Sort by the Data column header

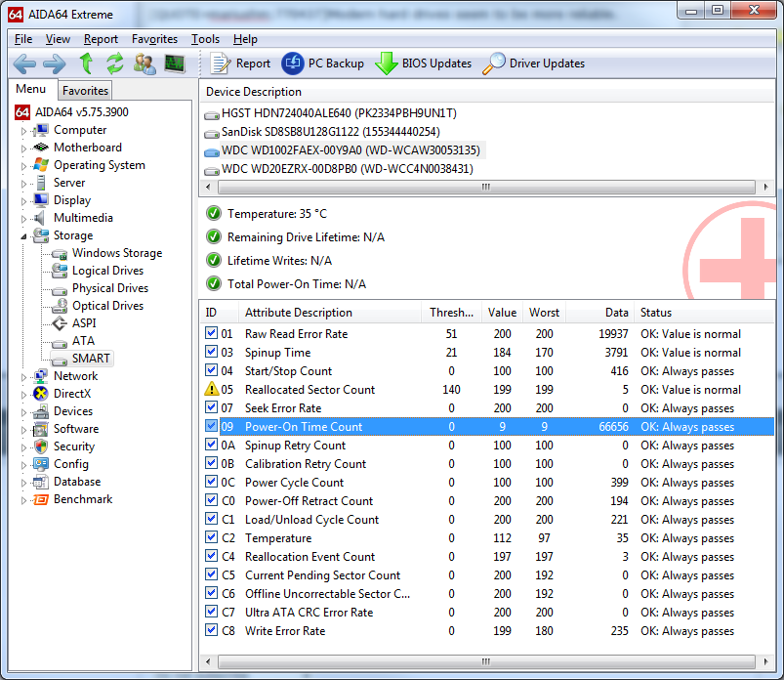pos(600,313)
